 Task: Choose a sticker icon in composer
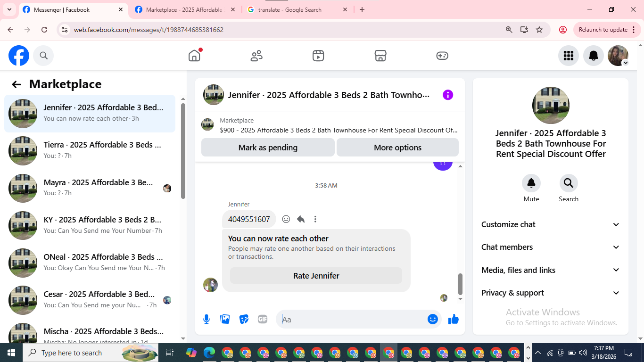(x=244, y=319)
